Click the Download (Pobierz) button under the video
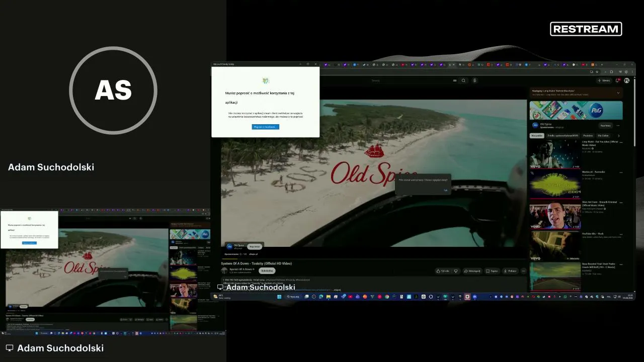The image size is (644, 362). 510,271
